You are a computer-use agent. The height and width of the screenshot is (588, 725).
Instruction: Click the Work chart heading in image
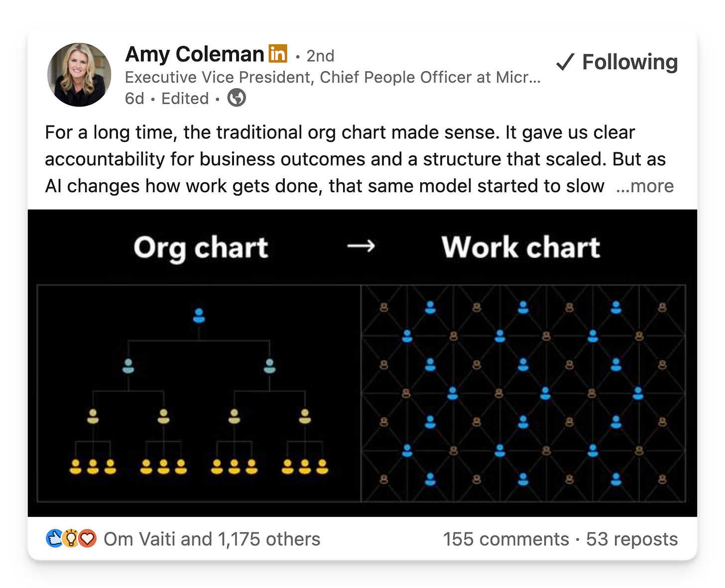point(521,247)
